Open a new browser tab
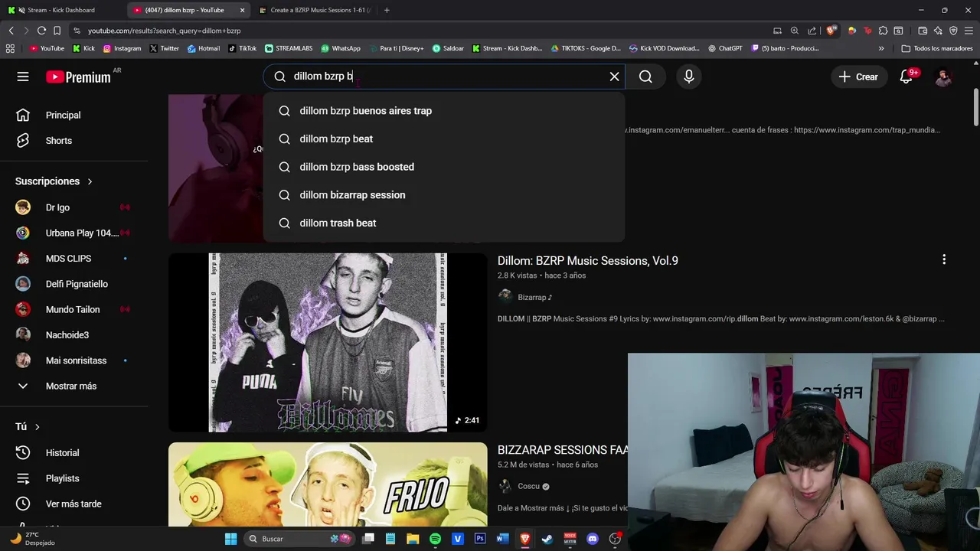This screenshot has height=551, width=980. (387, 10)
